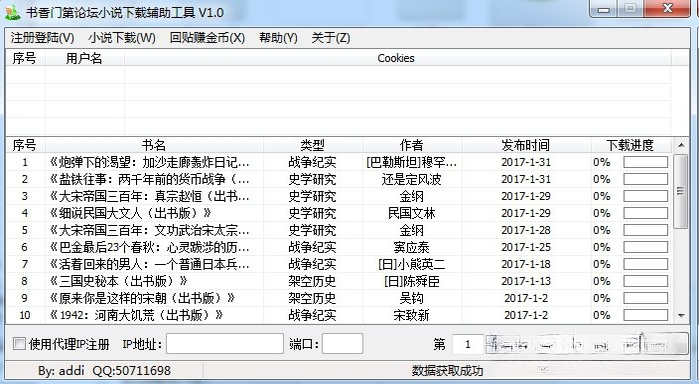Click the 下载进度 column header
699x384 pixels.
pyautogui.click(x=630, y=145)
